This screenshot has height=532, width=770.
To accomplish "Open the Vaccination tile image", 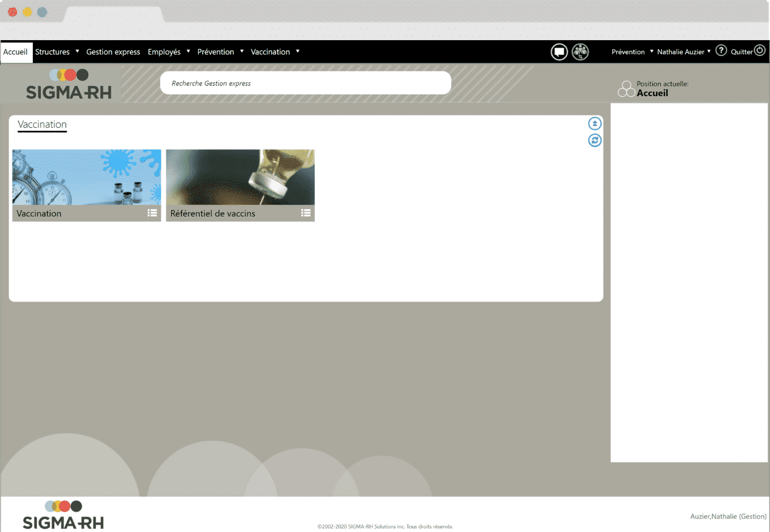I will coord(87,177).
